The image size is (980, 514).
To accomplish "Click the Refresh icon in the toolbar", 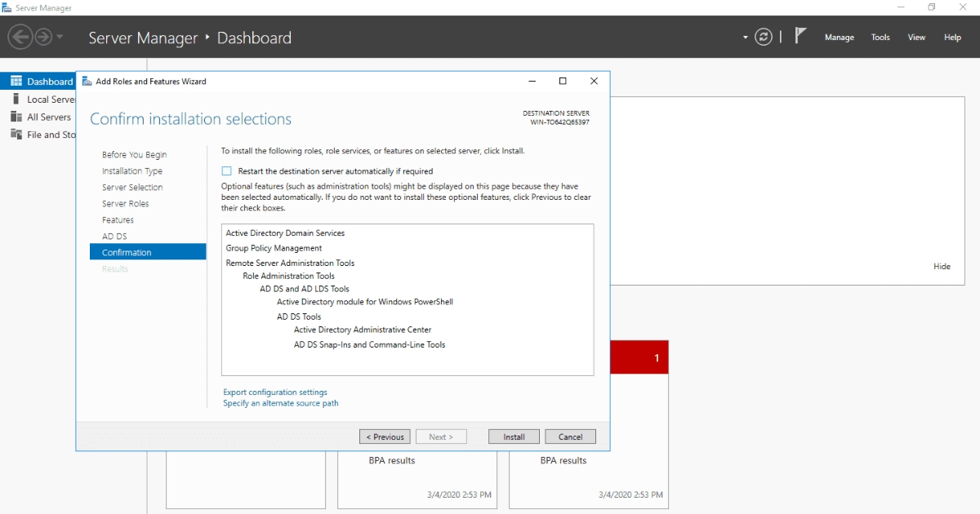I will [x=763, y=36].
